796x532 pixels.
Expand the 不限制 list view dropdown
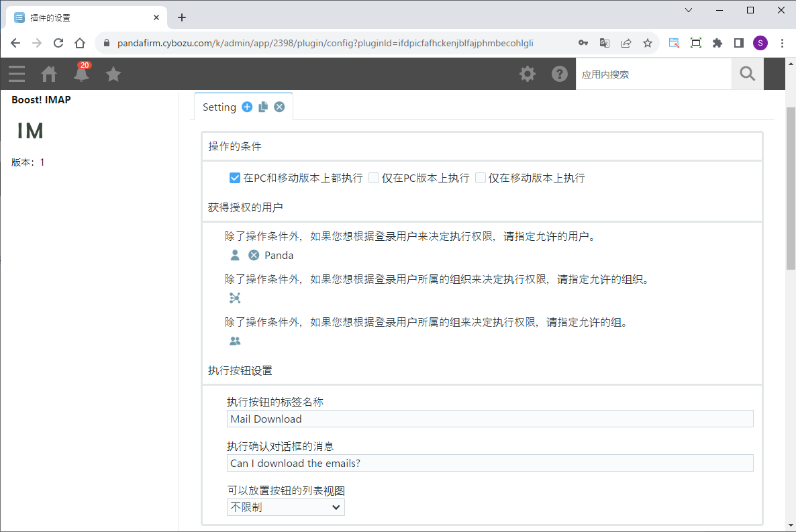click(x=285, y=507)
